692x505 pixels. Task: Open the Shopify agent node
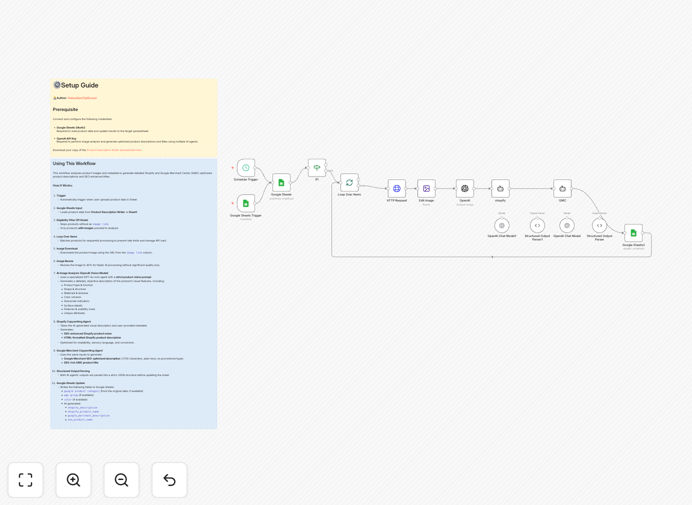click(x=500, y=188)
